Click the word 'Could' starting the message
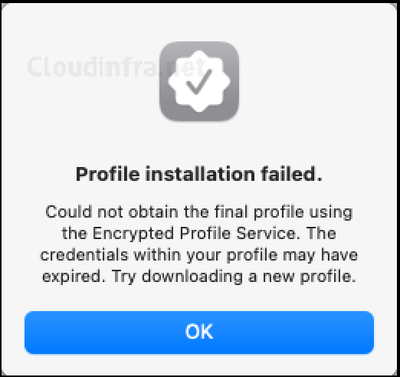400x377 pixels. coord(69,212)
